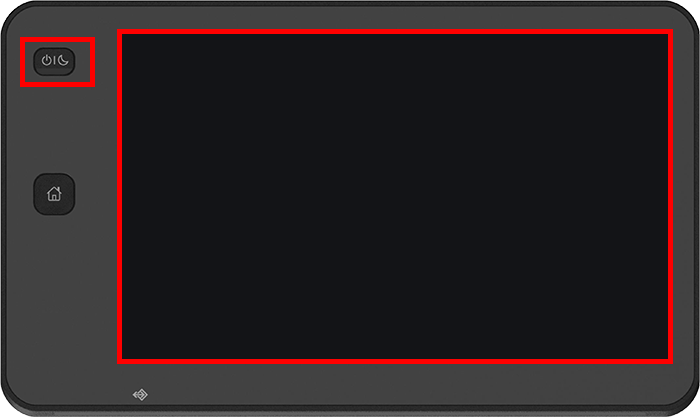This screenshot has width=700, height=417.
Task: Click the house icon on the left side
Action: pos(54,194)
